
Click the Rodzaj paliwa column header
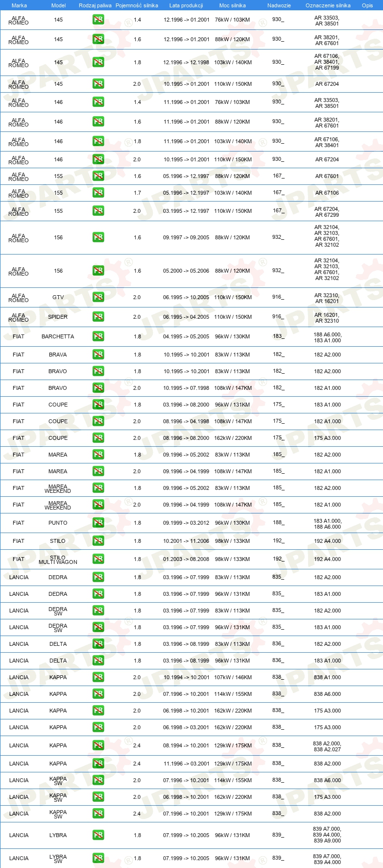[95, 5]
